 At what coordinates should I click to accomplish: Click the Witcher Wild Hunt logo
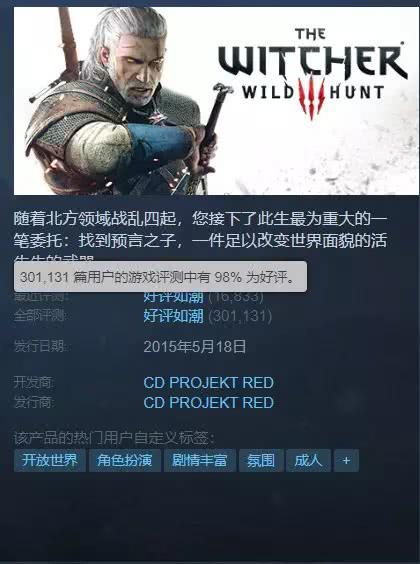pos(312,74)
